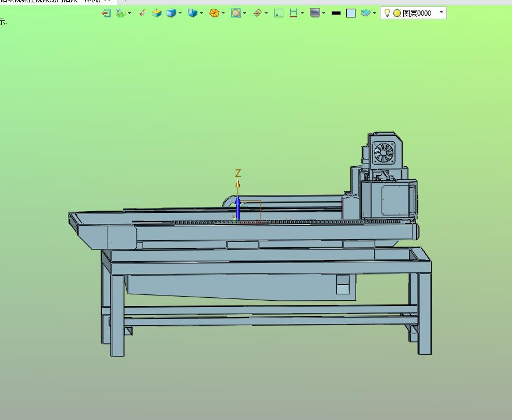This screenshot has width=512, height=420.
Task: Click the blue dimension bracket icon
Action: tap(294, 13)
